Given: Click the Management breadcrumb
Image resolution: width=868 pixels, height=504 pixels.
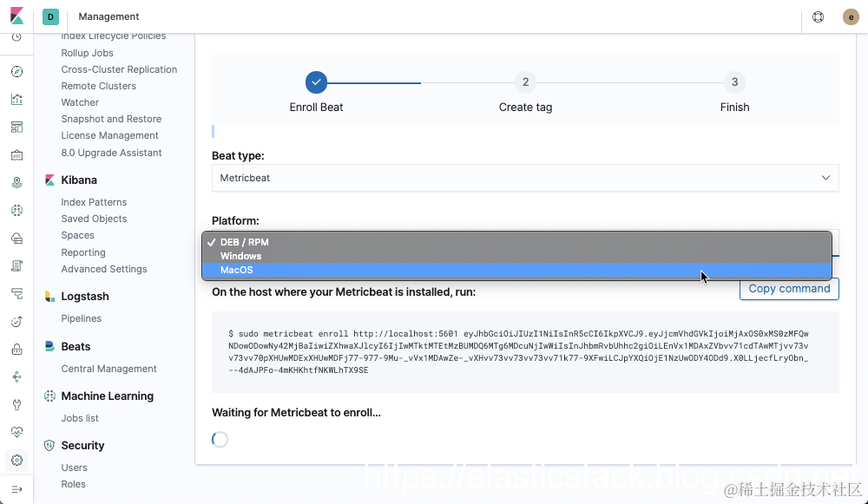Looking at the screenshot, I should 108,16.
